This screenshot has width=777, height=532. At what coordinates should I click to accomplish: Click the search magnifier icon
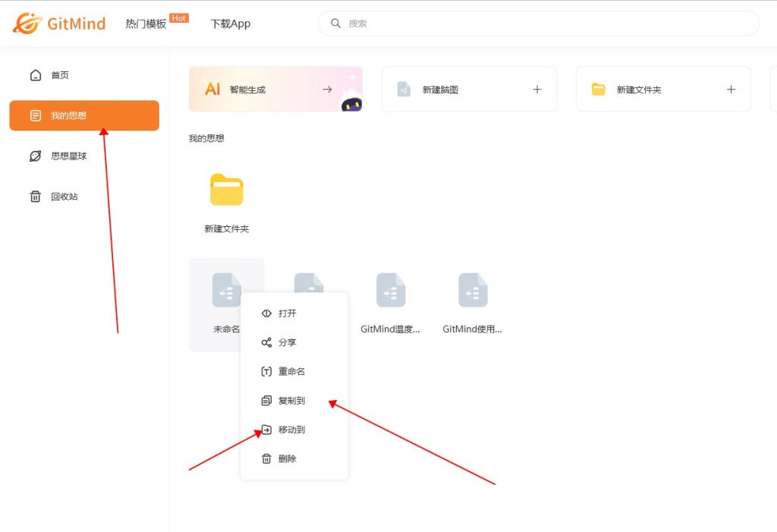point(335,24)
